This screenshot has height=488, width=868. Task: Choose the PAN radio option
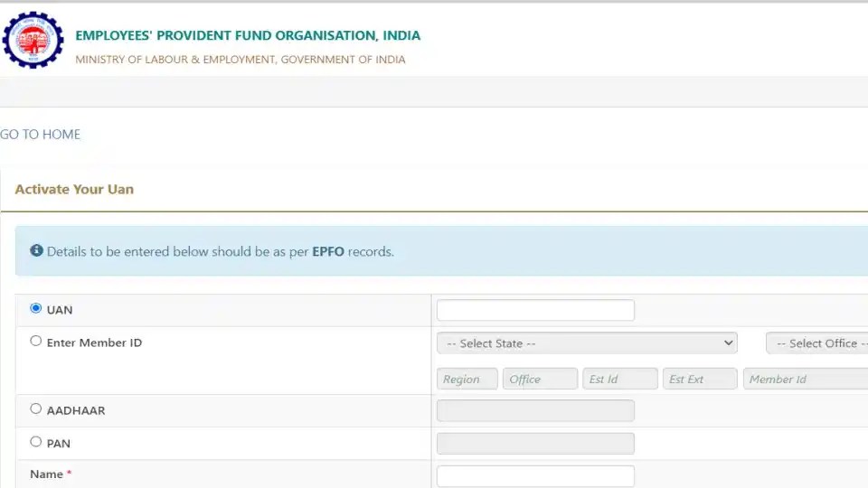(36, 442)
